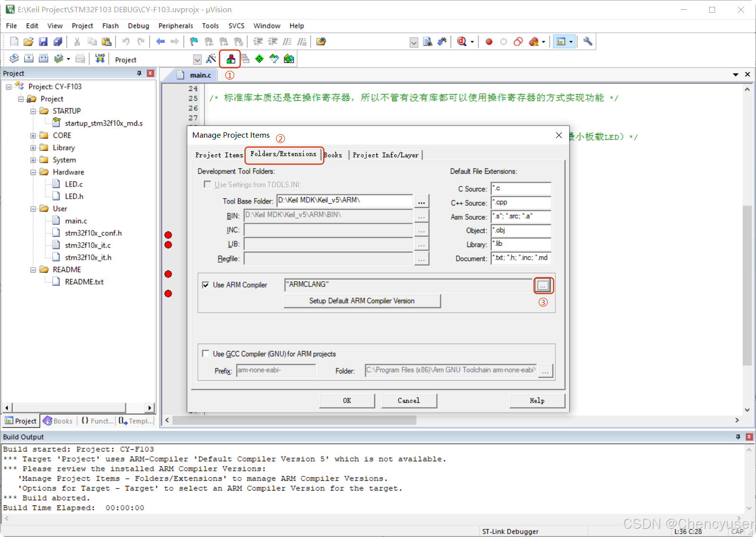Open the find text combo box dropdown
Screen dimensions: 756x537
pos(414,42)
